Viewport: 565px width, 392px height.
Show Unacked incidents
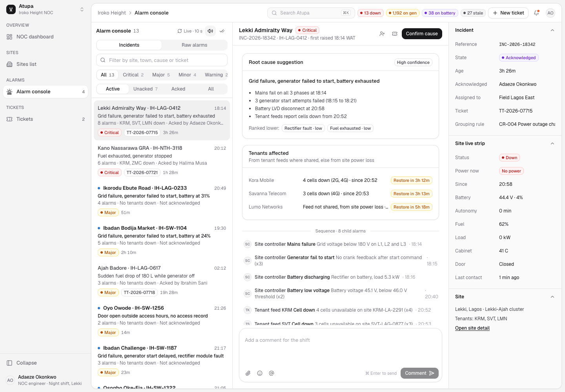pyautogui.click(x=146, y=89)
